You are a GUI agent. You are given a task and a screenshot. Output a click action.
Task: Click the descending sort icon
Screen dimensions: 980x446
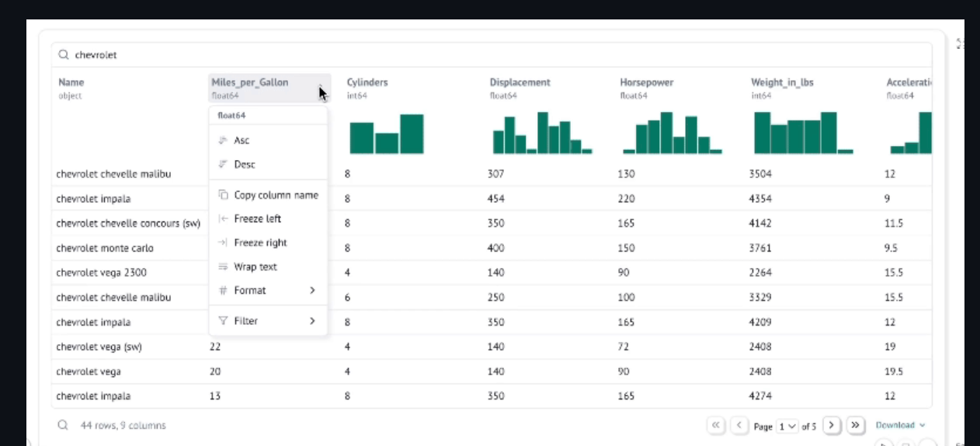pyautogui.click(x=223, y=165)
